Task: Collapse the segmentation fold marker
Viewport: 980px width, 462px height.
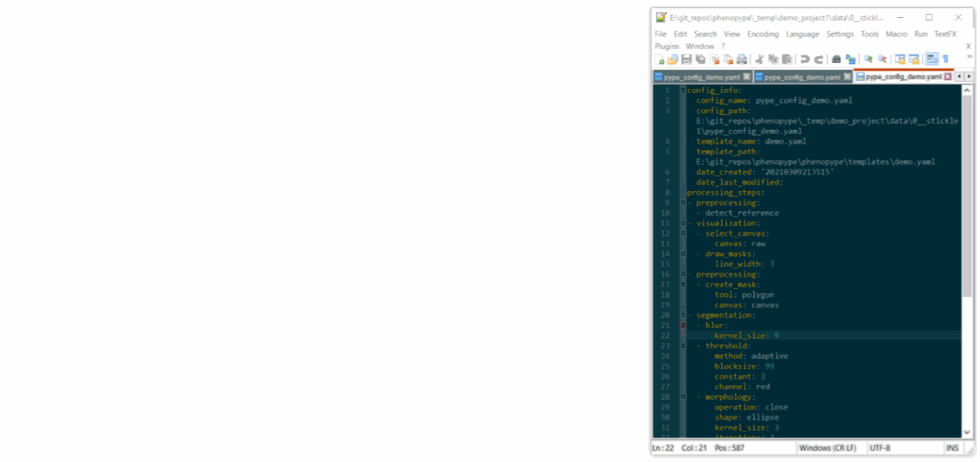Action: pos(684,315)
